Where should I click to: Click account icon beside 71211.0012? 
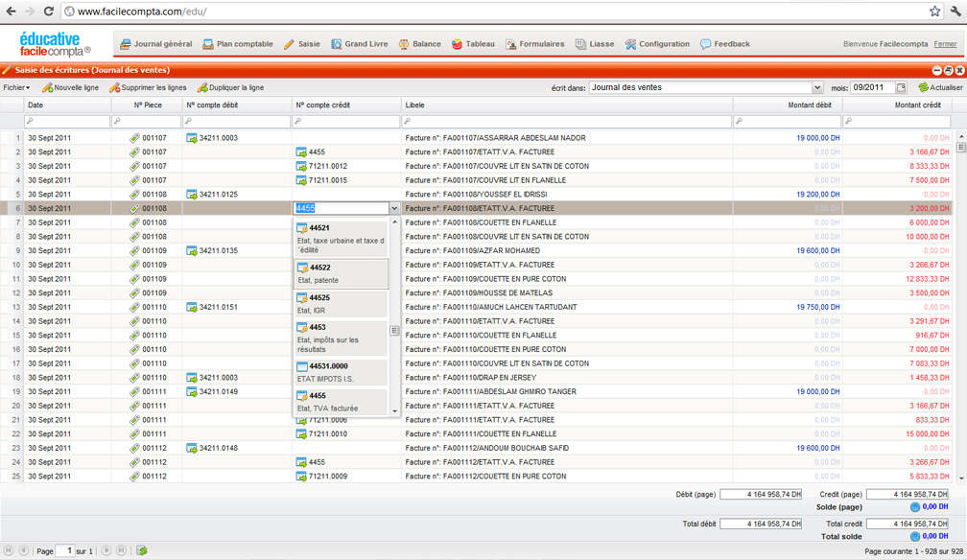[301, 167]
